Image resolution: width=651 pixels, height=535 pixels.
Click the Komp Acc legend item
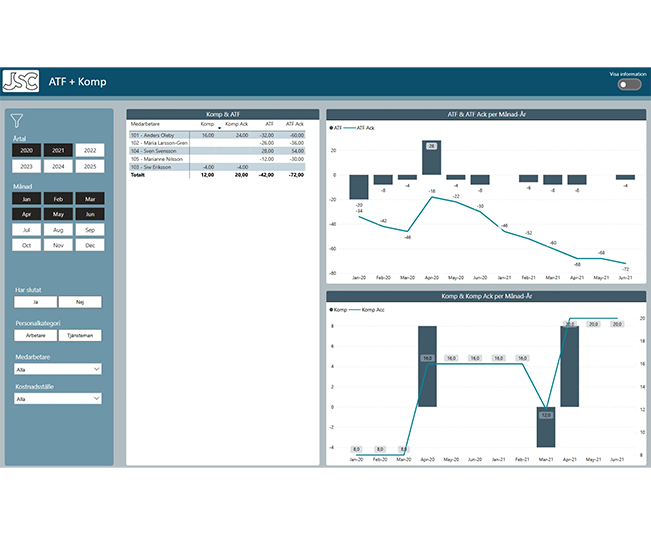pos(367,310)
